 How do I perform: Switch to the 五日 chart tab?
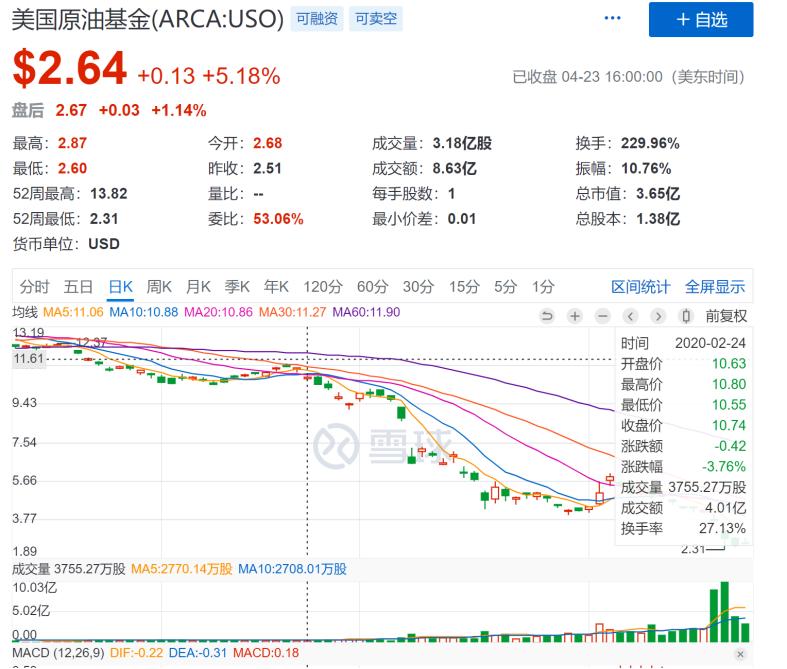(78, 287)
